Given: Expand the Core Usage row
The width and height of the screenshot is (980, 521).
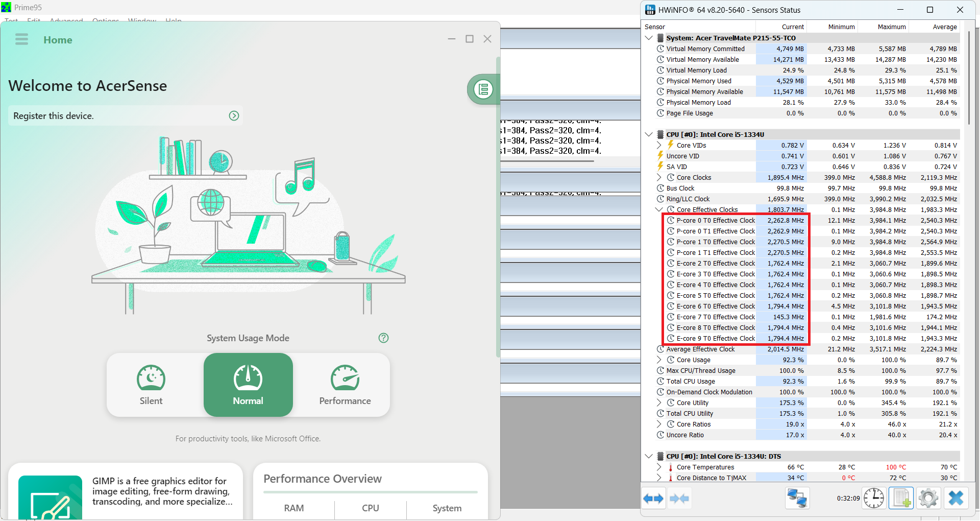Looking at the screenshot, I should (x=659, y=360).
